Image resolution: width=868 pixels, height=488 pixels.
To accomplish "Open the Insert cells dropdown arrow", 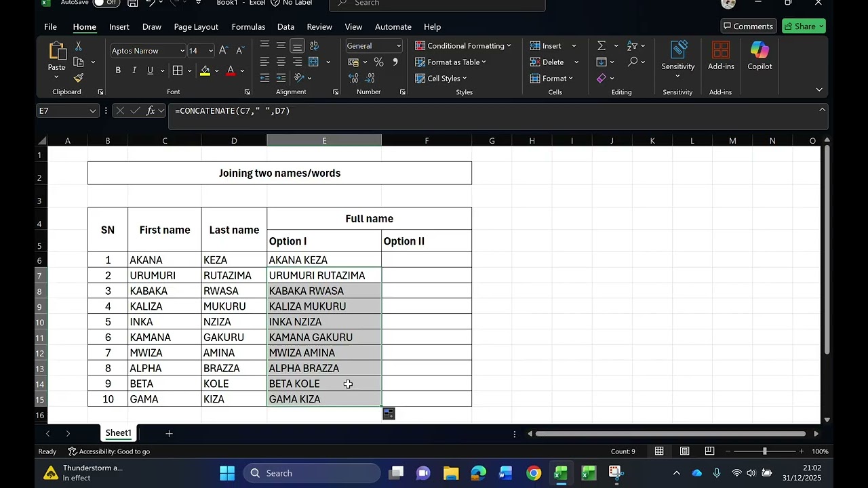I will click(x=574, y=46).
